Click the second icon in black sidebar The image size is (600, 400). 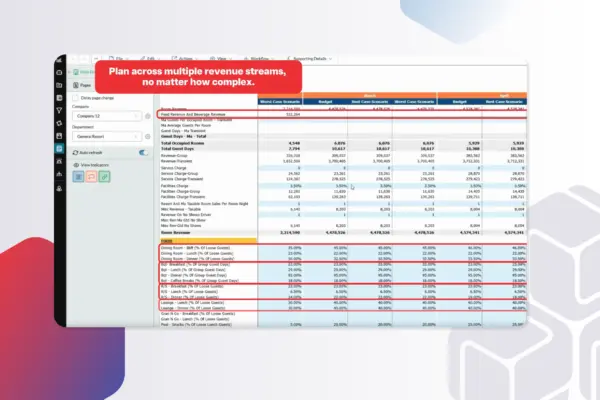59,72
